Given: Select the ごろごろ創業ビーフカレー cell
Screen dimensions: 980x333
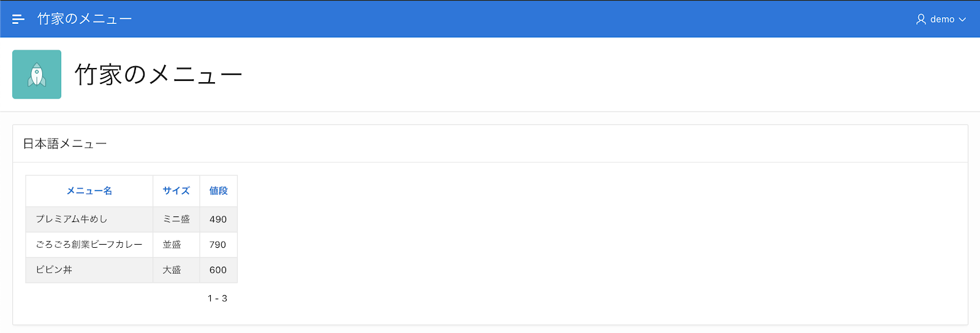Looking at the screenshot, I should point(89,244).
